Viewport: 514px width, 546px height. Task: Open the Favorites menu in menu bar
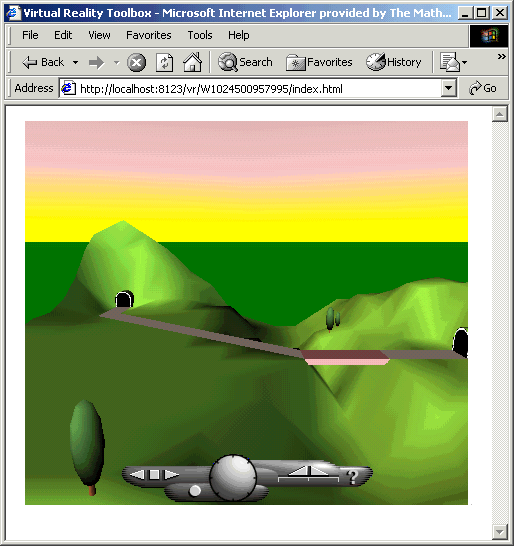point(149,35)
